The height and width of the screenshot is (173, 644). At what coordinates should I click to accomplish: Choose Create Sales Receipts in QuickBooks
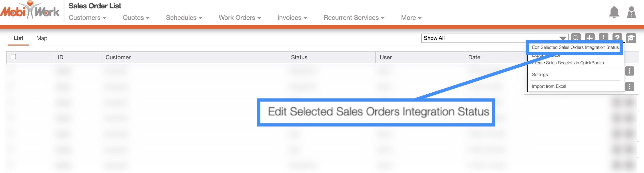568,63
